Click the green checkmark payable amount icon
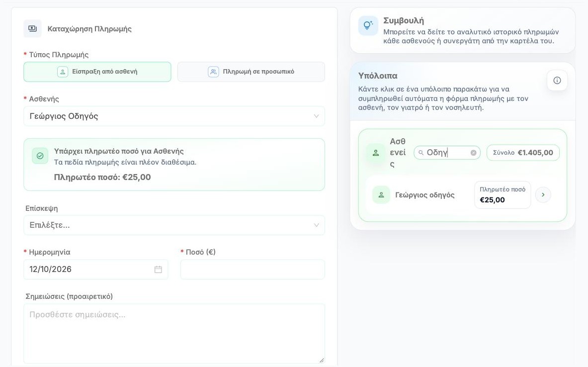 click(x=40, y=156)
